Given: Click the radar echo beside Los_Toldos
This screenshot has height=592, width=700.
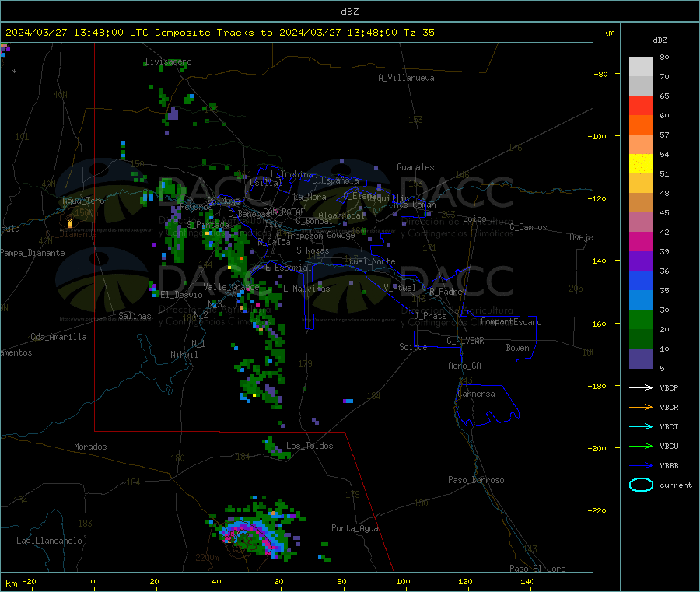Looking at the screenshot, I should 277,449.
